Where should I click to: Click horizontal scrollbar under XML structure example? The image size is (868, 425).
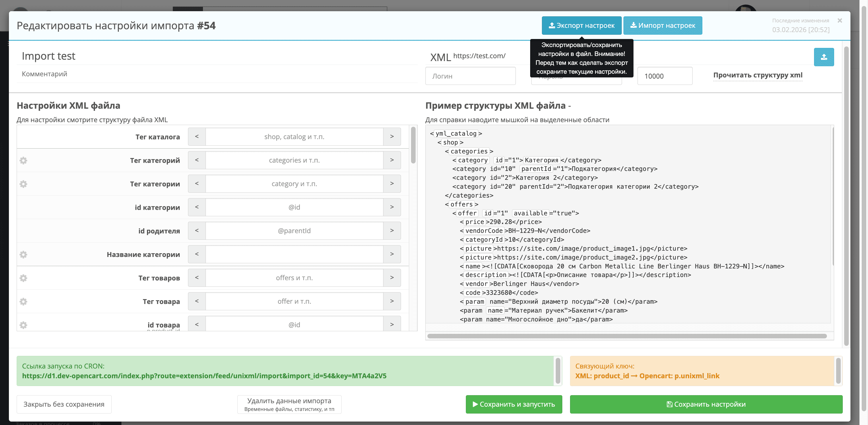tap(627, 336)
